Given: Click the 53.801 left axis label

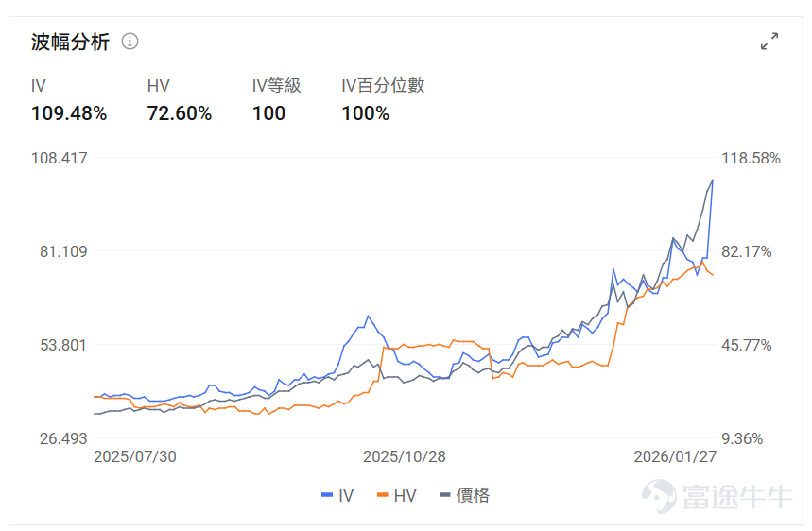Looking at the screenshot, I should [x=63, y=345].
